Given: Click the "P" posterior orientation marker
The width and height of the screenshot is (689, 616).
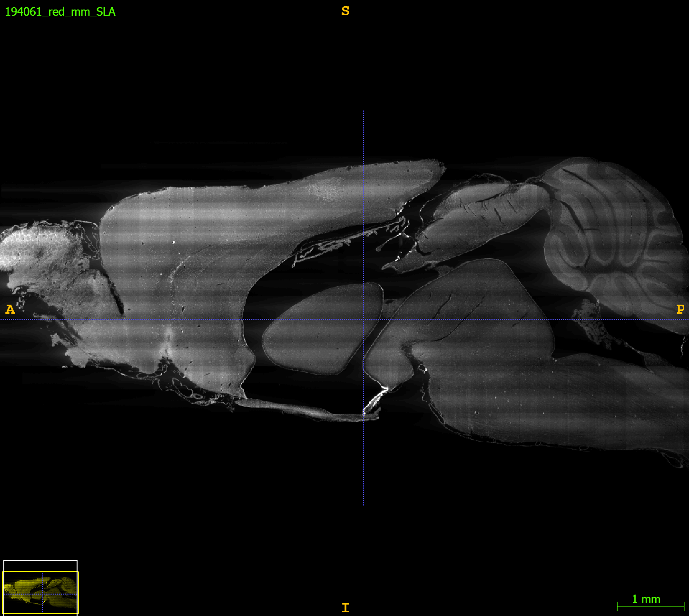Looking at the screenshot, I should tap(680, 310).
